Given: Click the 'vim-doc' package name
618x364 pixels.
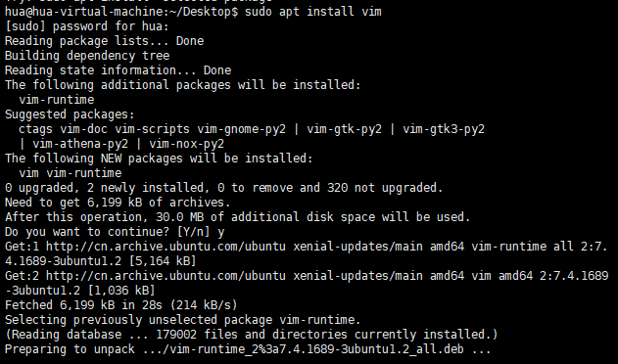Looking at the screenshot, I should click(x=83, y=129).
